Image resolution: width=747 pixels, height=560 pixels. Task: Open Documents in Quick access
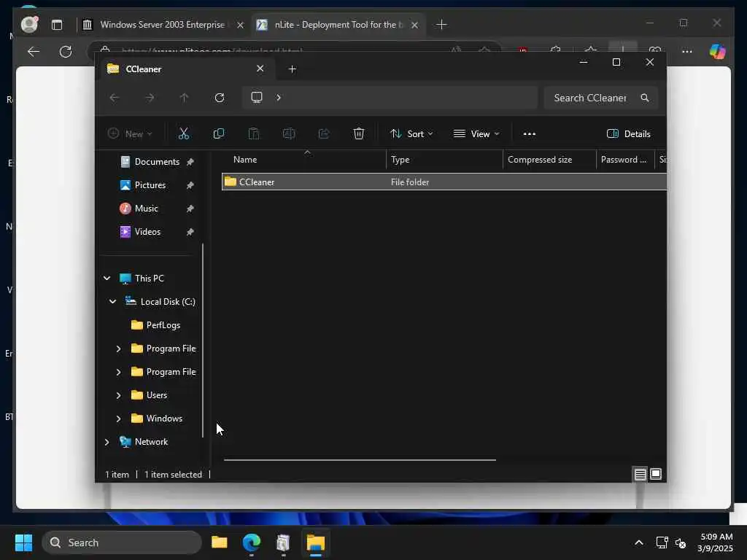pos(157,162)
